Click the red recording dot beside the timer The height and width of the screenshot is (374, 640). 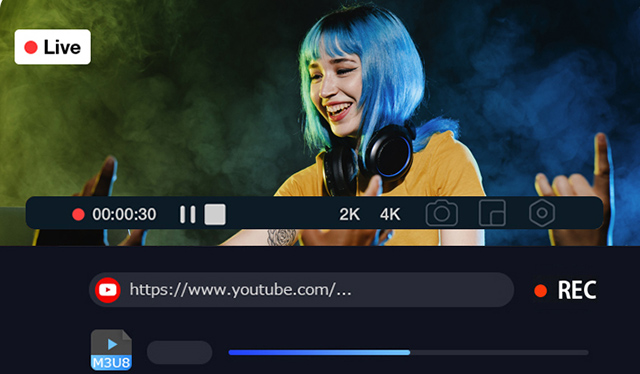[78, 214]
